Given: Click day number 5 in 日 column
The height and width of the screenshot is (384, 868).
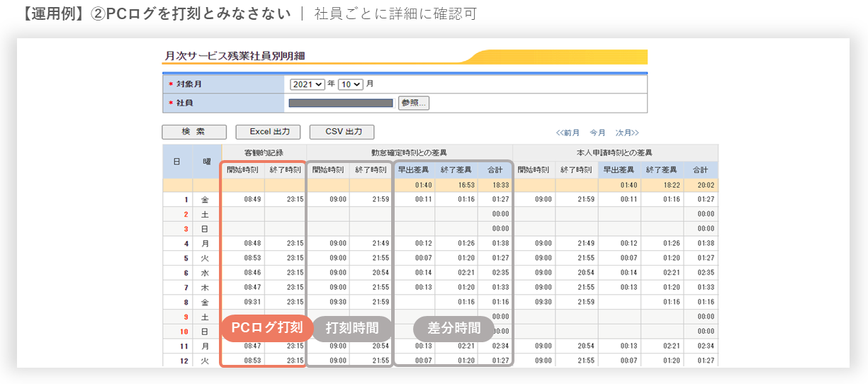Looking at the screenshot, I should click(186, 258).
